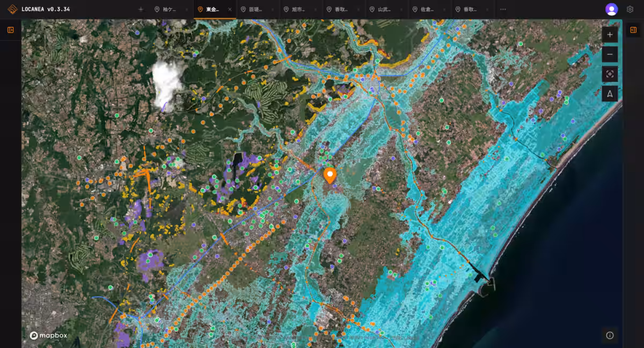Open the user profile avatar

point(611,9)
